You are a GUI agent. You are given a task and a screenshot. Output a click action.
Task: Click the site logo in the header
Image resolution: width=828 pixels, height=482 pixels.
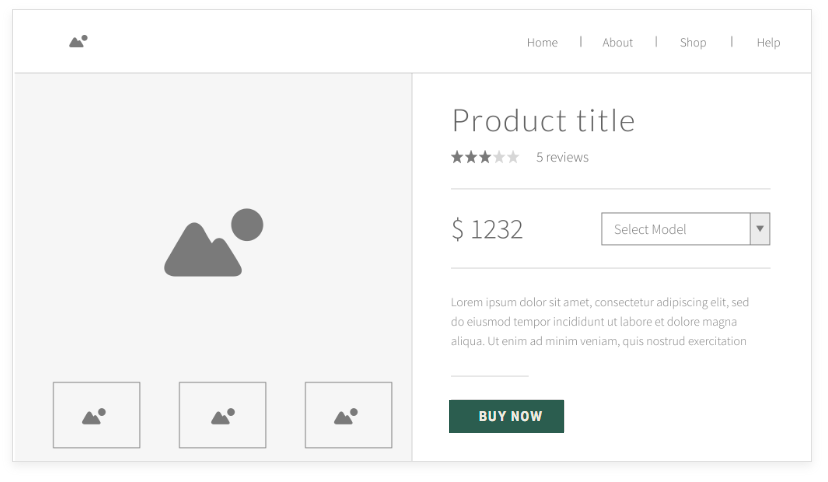(x=78, y=41)
